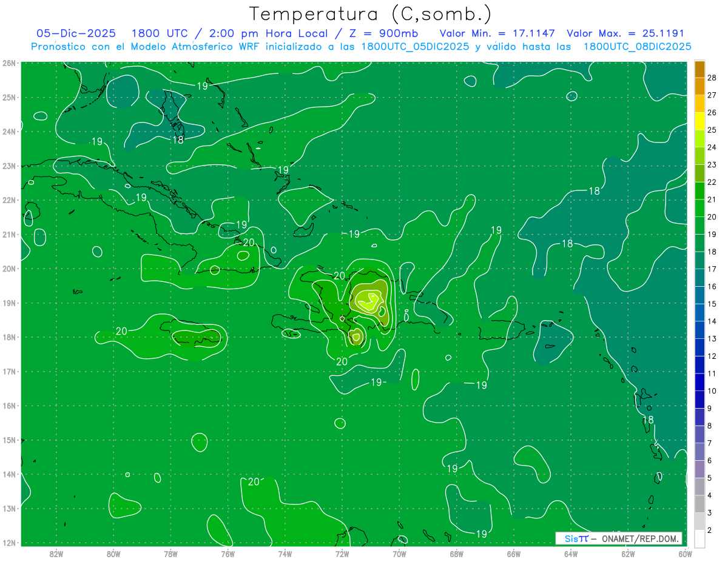The height and width of the screenshot is (562, 728).
Task: Click validity stamp "1800UTC_08DIC2025"
Action: point(637,47)
